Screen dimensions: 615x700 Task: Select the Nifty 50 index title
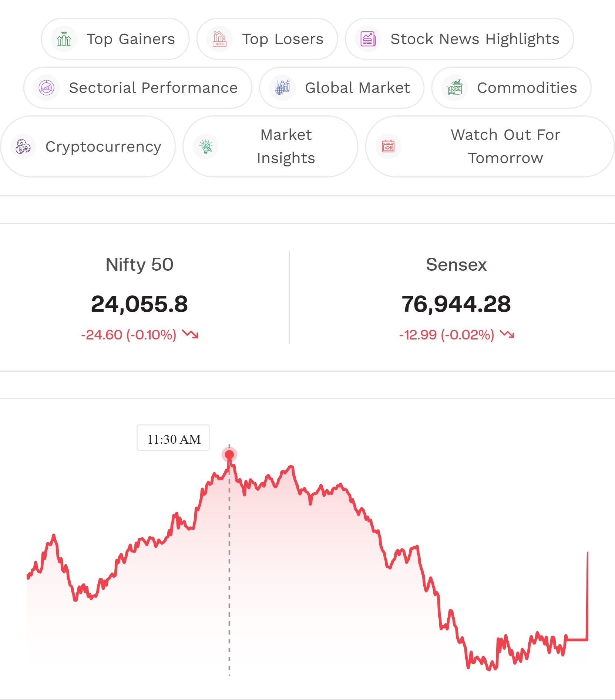[140, 265]
